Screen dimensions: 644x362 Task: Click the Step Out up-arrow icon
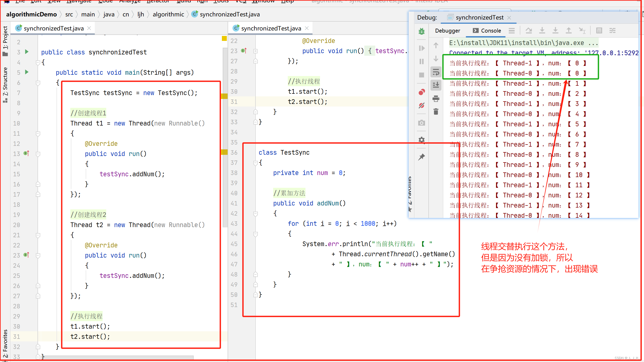click(x=569, y=31)
